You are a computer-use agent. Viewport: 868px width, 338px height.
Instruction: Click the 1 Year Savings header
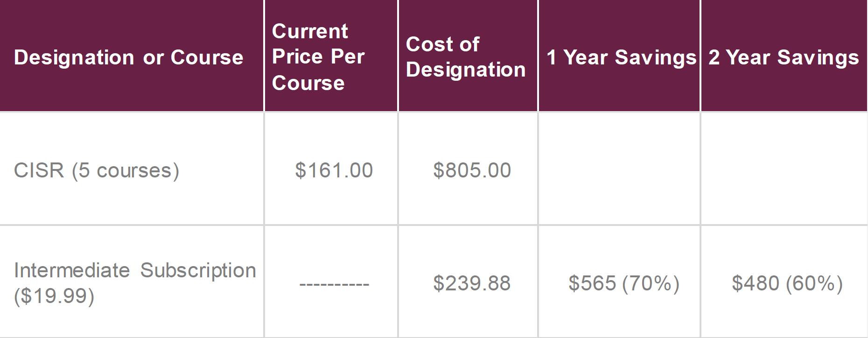(619, 56)
